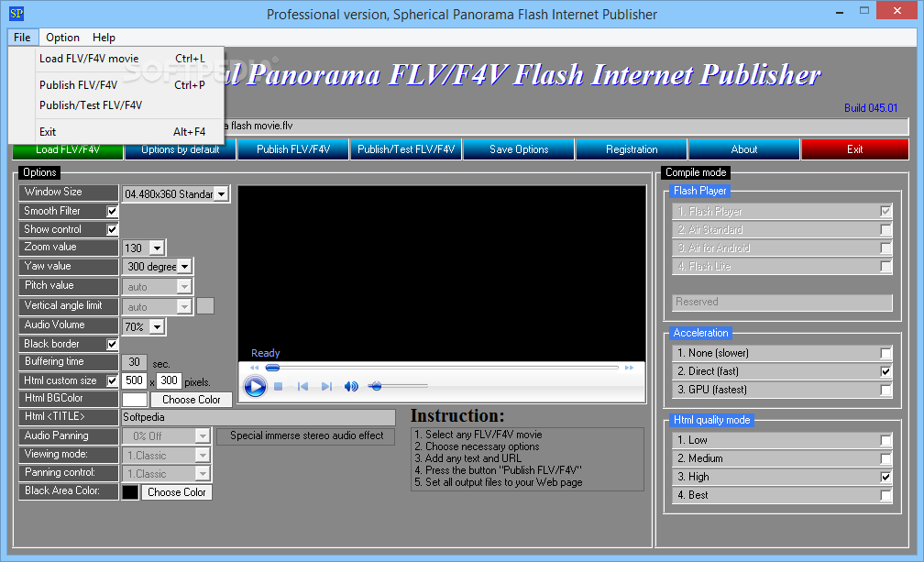Open the Vertical angle limit dropdown
Screen dimensions: 924x562
tap(184, 307)
